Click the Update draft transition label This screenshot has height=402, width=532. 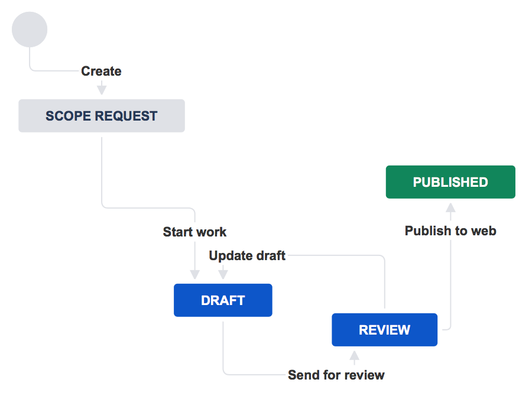point(246,255)
